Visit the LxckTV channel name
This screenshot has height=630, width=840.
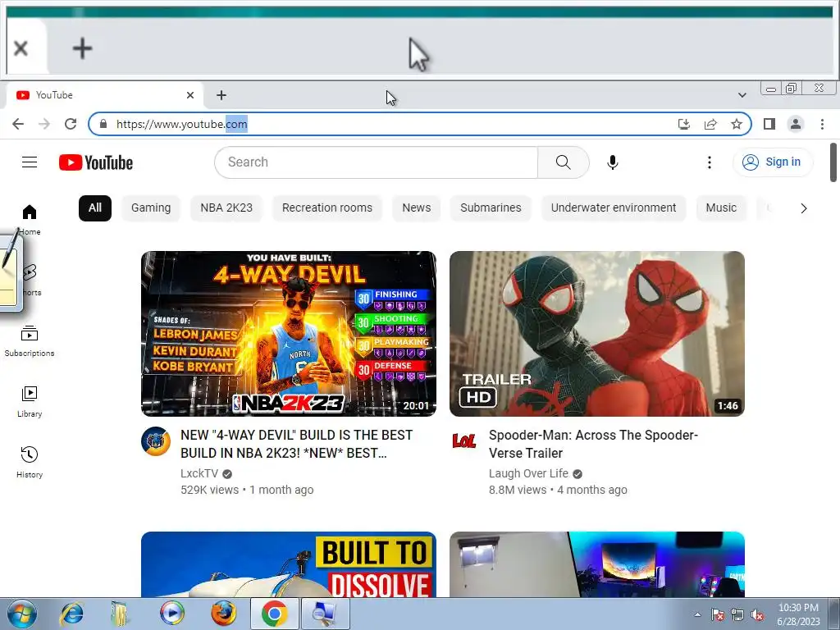click(199, 473)
